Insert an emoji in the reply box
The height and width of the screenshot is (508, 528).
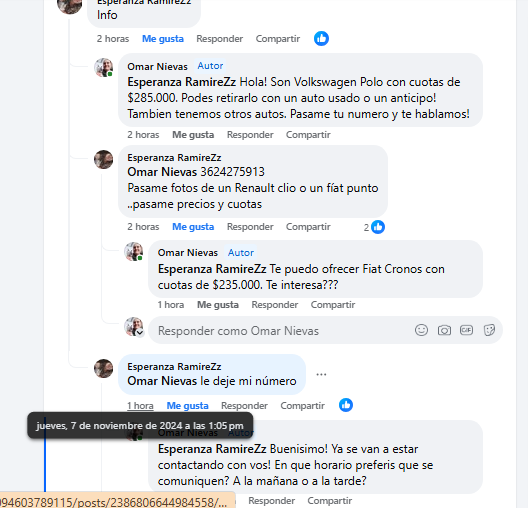[421, 330]
